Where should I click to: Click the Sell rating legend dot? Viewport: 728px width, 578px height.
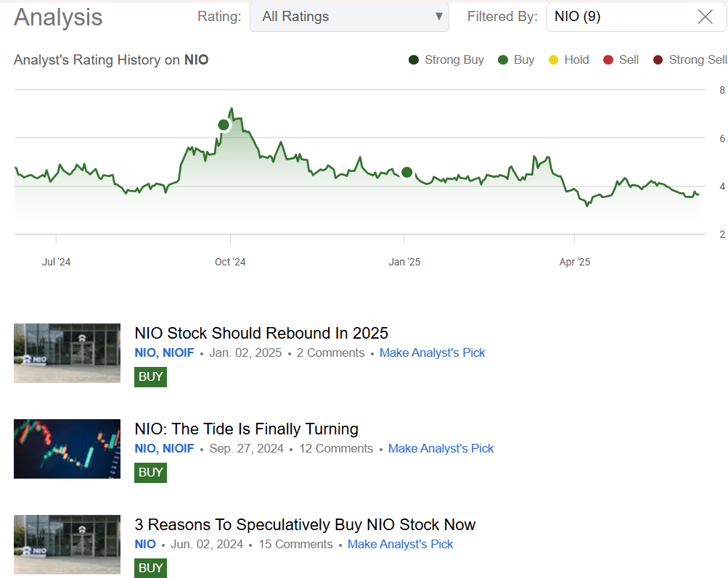[610, 60]
